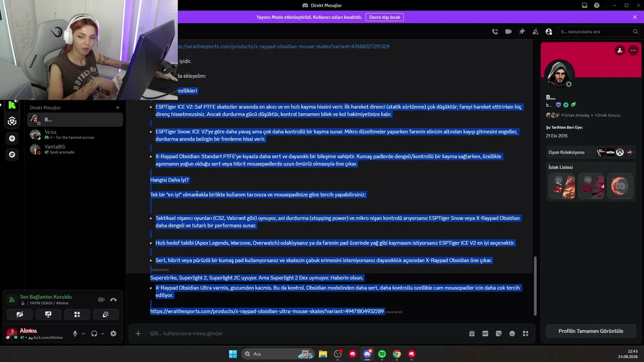Send a gift icon

click(x=472, y=333)
